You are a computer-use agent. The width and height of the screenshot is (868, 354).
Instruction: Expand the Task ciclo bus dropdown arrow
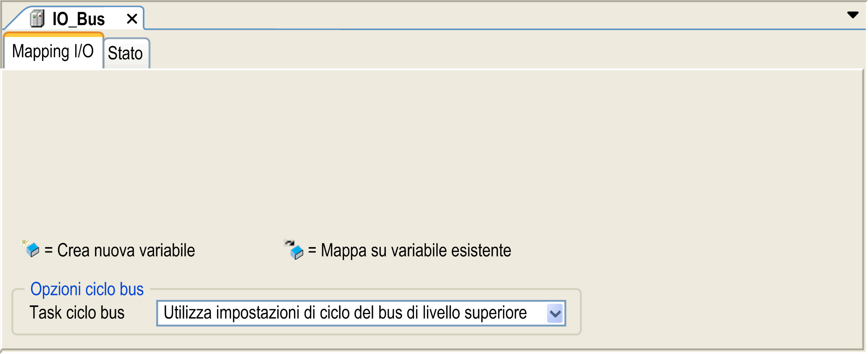click(x=555, y=313)
